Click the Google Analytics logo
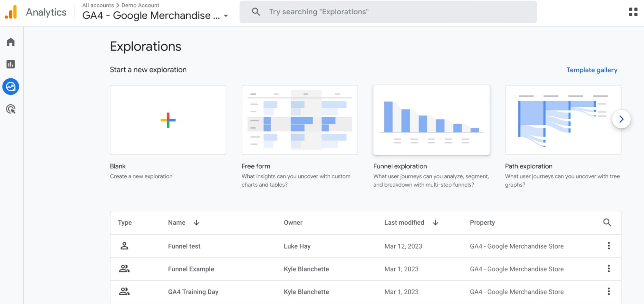The width and height of the screenshot is (644, 304). tap(11, 12)
